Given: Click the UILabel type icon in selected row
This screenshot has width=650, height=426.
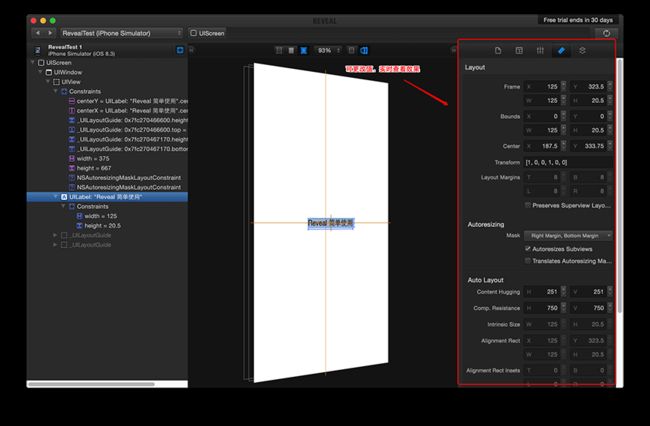Looking at the screenshot, I should (x=64, y=197).
